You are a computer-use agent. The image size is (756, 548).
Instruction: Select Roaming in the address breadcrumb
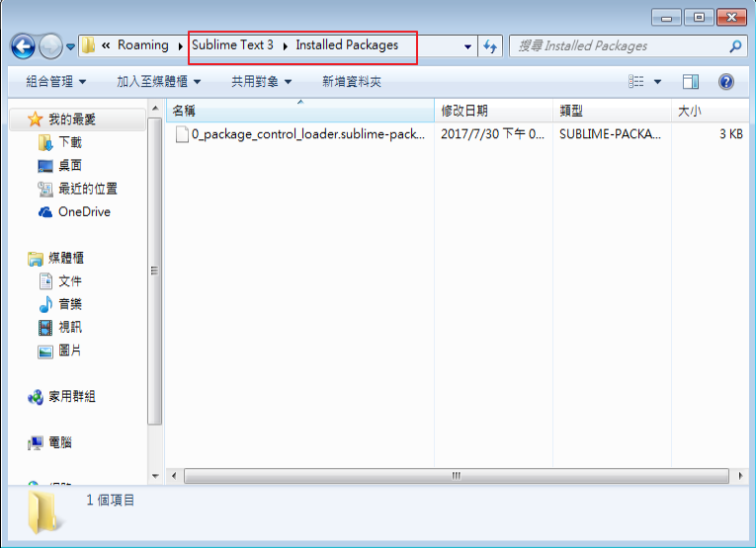(x=143, y=45)
